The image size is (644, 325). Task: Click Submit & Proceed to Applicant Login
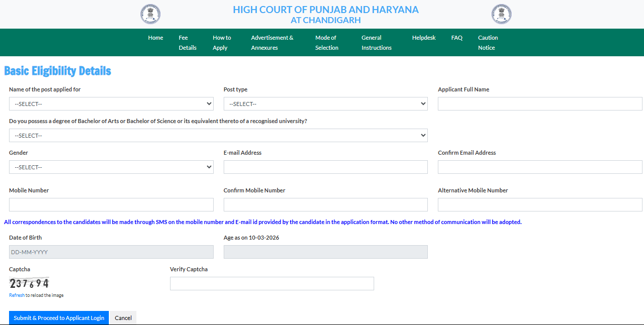58,317
